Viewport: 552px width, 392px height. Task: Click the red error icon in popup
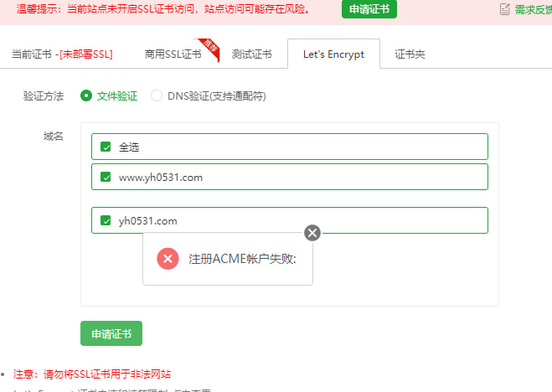point(168,259)
